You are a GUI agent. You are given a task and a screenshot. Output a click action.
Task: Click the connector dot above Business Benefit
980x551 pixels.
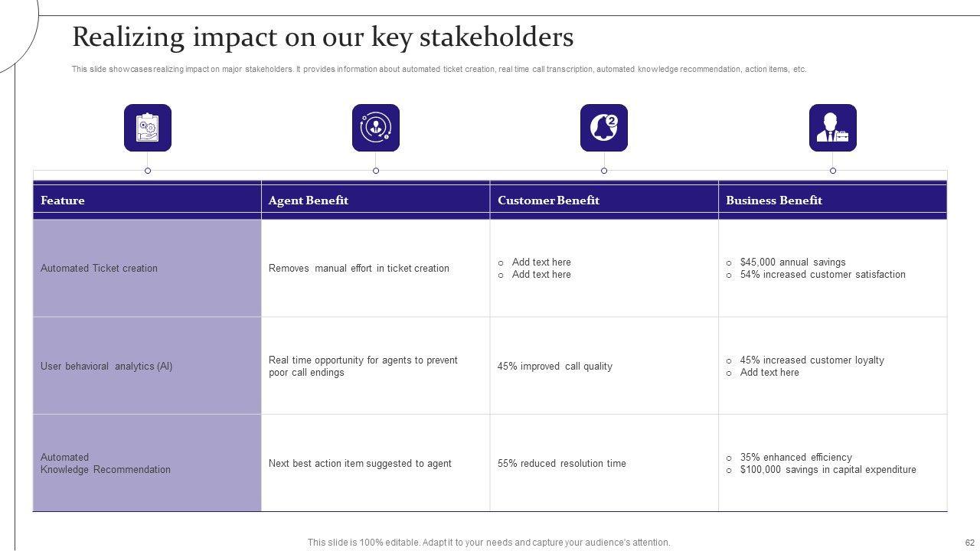(x=833, y=171)
